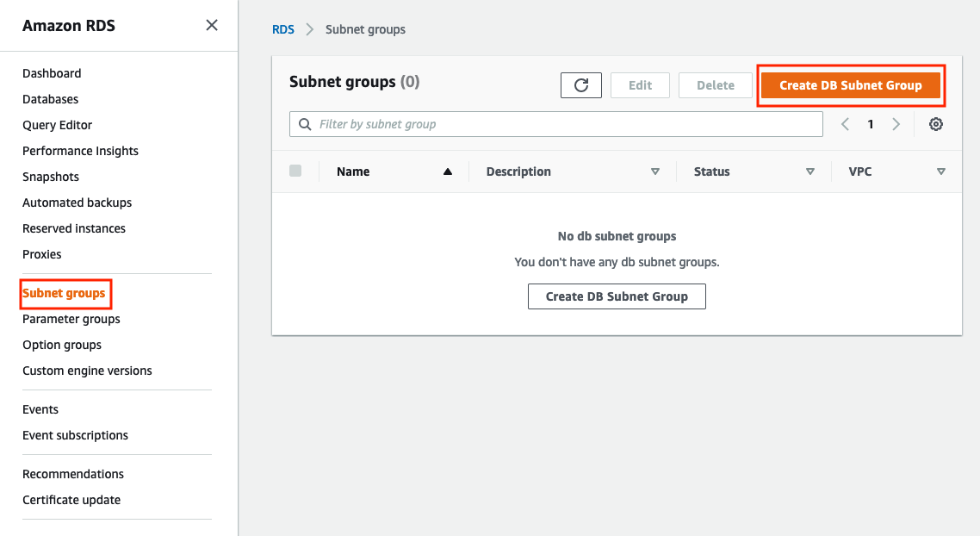Toggle the select-all checkbox in table header
The height and width of the screenshot is (536, 980).
(295, 171)
